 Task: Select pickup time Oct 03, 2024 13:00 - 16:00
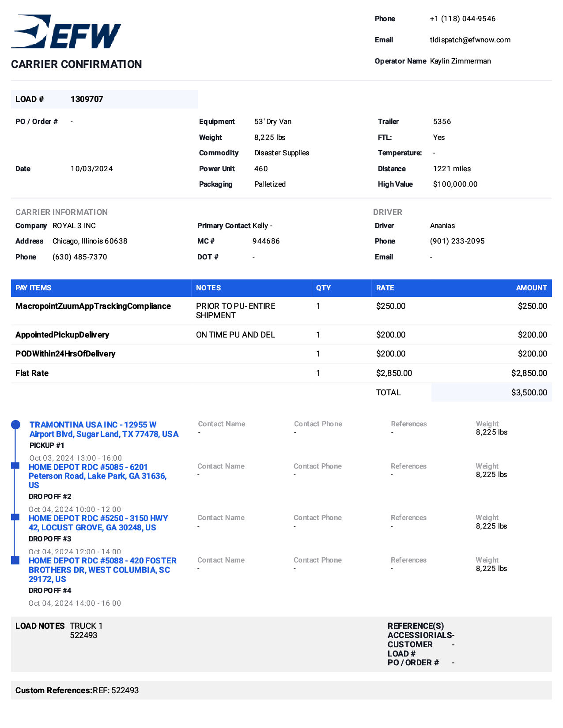[76, 458]
